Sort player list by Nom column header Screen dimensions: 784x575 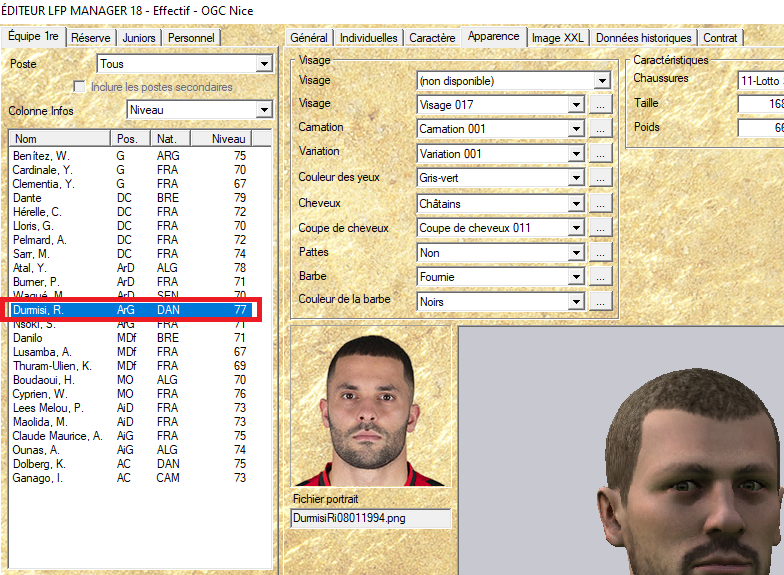click(x=60, y=138)
